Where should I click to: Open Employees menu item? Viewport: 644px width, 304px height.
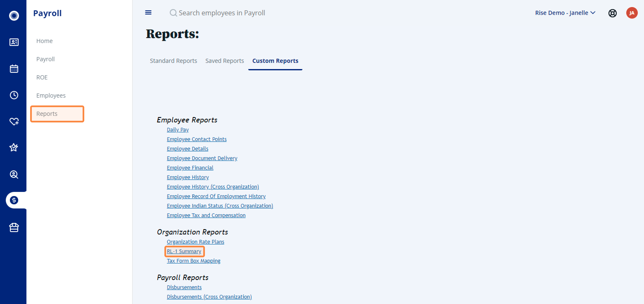[51, 95]
